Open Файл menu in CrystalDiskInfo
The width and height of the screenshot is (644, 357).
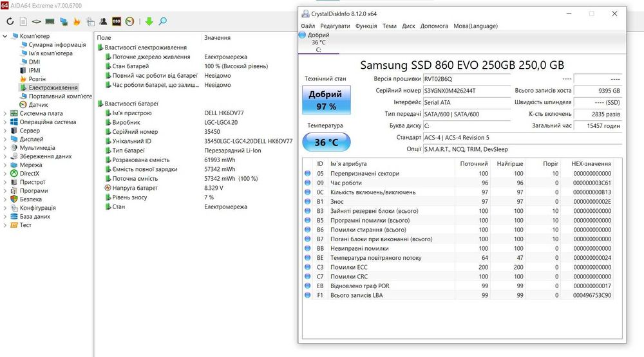point(308,26)
